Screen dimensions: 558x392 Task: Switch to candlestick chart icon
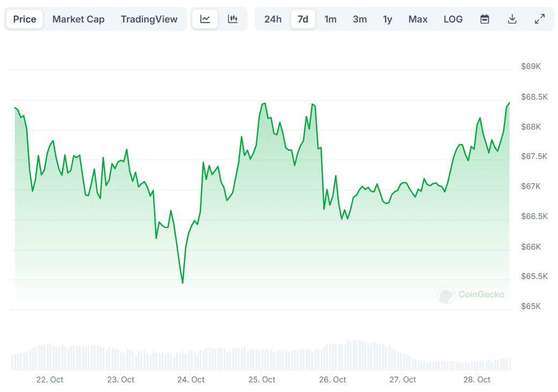click(x=233, y=19)
